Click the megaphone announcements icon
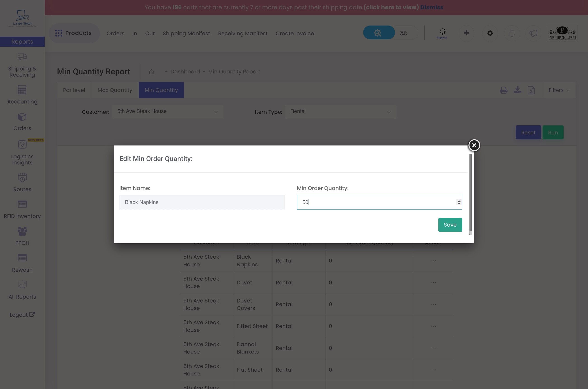 pyautogui.click(x=533, y=33)
